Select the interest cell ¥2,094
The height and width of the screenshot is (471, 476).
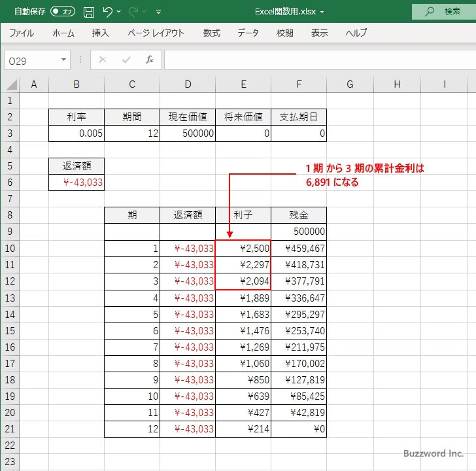click(243, 281)
